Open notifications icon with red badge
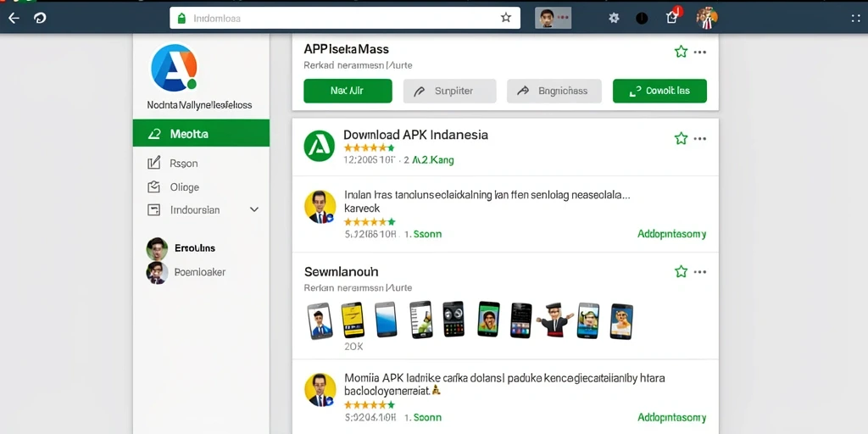The width and height of the screenshot is (868, 434). [672, 17]
